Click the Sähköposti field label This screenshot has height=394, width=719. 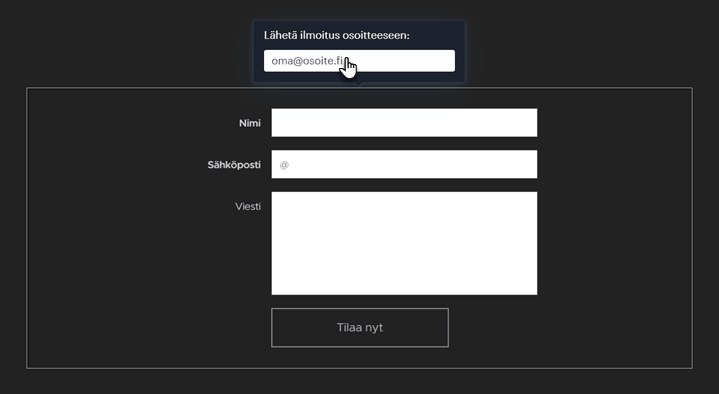coord(234,165)
